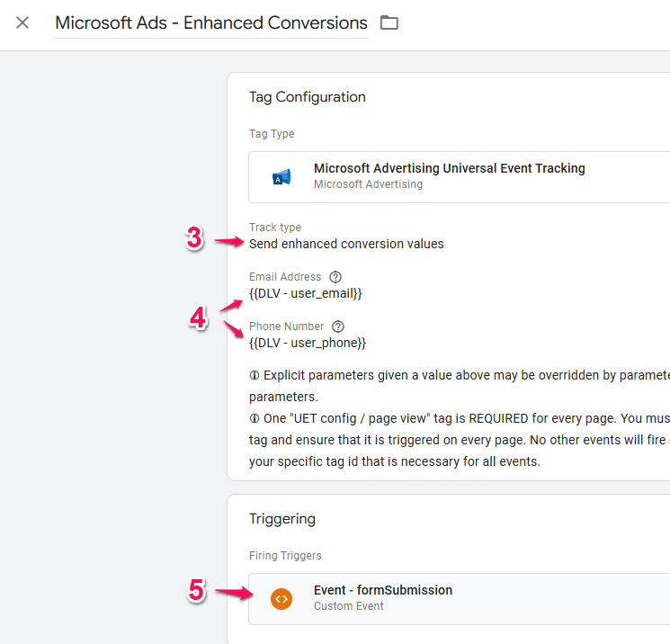Screen dimensions: 670x644
Task: Click the Phone Number field label
Action: pos(286,326)
